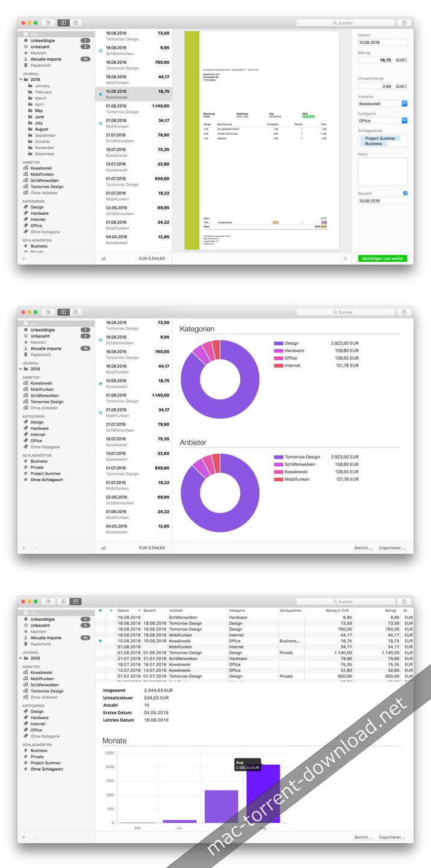The height and width of the screenshot is (868, 431).
Task: Click blue dot status column header in table
Action: pos(101,611)
